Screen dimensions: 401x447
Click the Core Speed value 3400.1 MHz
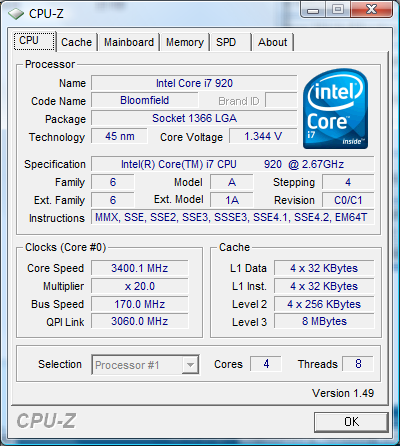pyautogui.click(x=140, y=268)
